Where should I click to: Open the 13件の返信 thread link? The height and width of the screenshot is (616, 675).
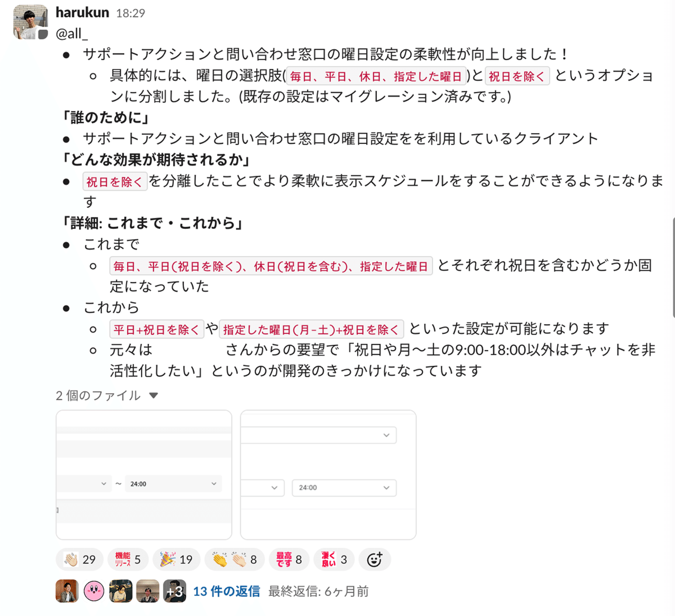pyautogui.click(x=226, y=591)
